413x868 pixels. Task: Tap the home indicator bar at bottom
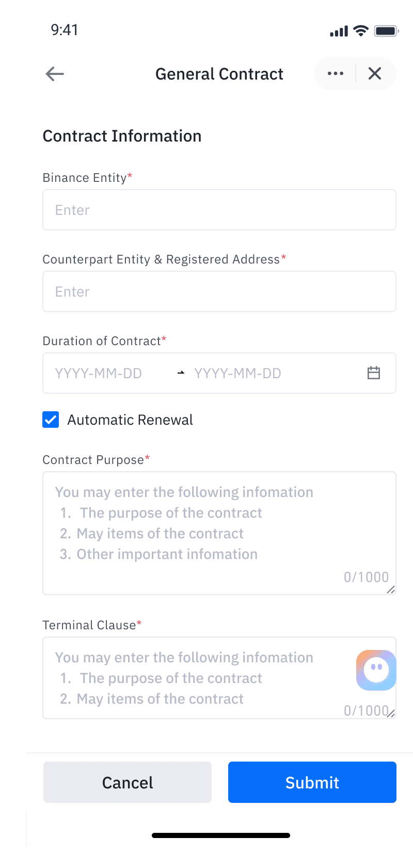[221, 835]
